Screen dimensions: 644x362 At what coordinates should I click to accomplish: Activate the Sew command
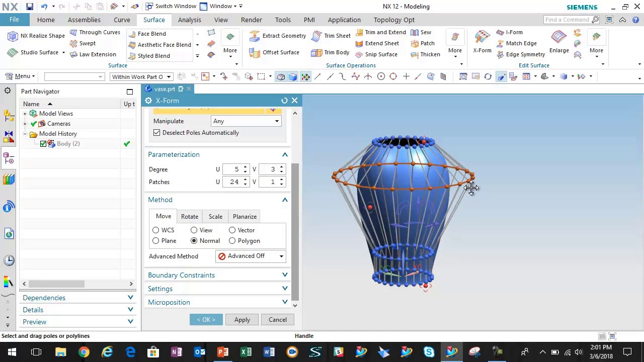pyautogui.click(x=421, y=32)
